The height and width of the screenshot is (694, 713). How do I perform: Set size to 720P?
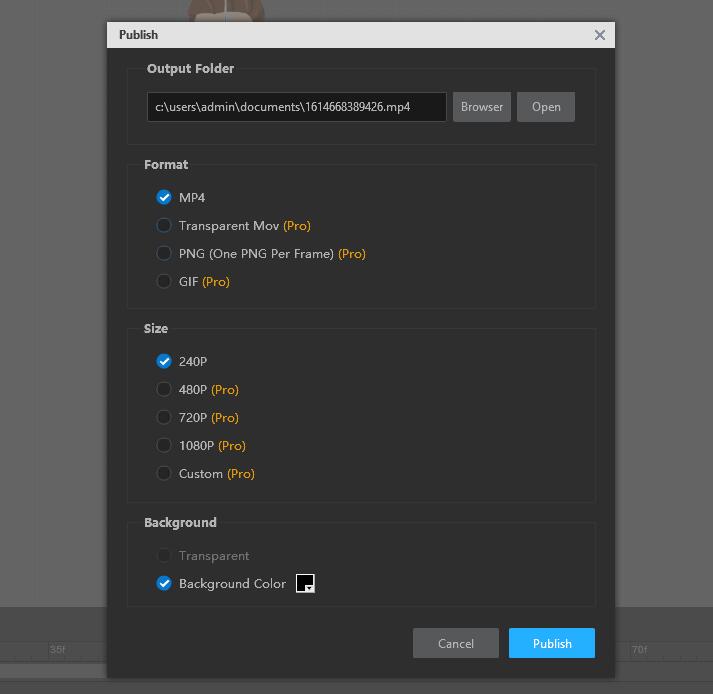click(164, 418)
